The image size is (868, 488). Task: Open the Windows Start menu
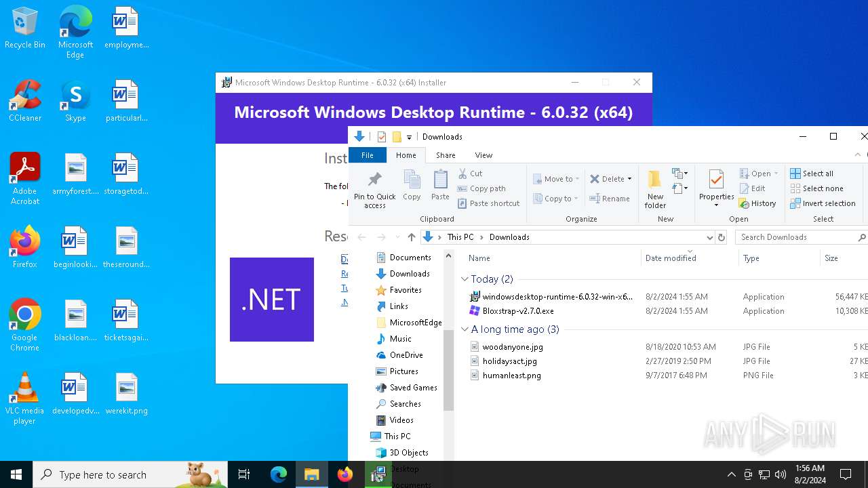pyautogui.click(x=16, y=474)
